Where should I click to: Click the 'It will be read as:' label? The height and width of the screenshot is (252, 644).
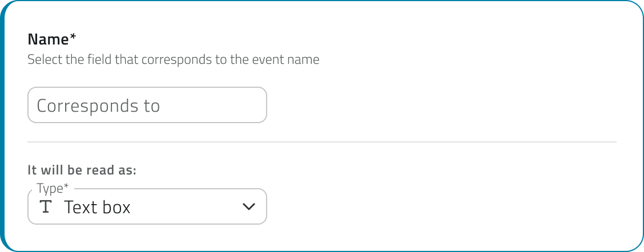82,170
